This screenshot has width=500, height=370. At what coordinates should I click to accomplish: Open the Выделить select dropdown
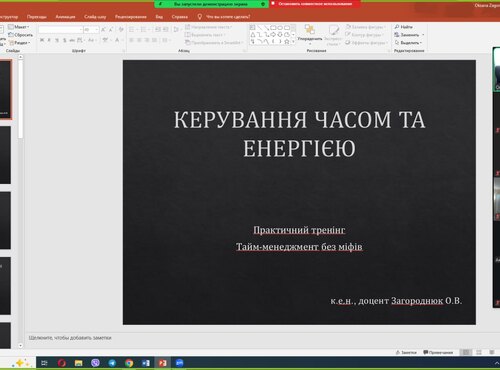click(408, 43)
